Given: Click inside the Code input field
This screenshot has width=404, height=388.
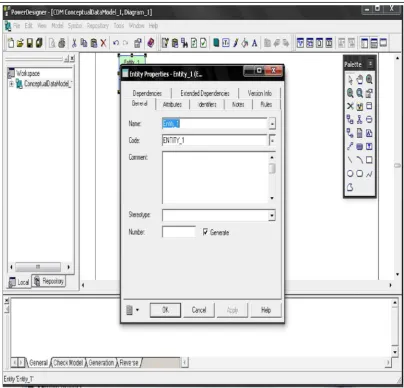Looking at the screenshot, I should (x=215, y=140).
